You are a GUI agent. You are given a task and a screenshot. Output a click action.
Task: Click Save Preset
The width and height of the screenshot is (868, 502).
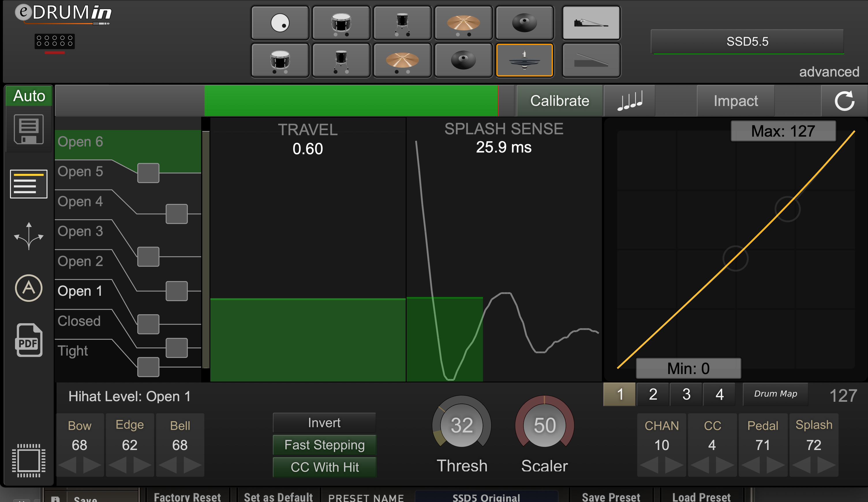coord(611,497)
